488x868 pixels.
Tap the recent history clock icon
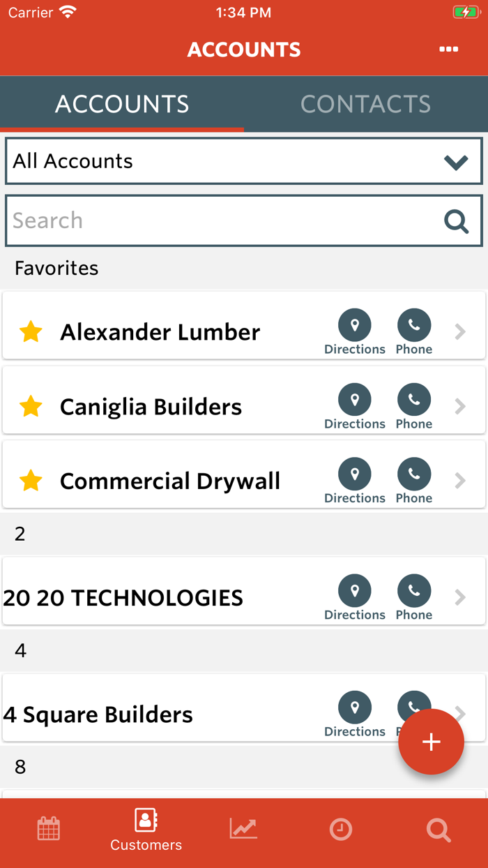(341, 830)
